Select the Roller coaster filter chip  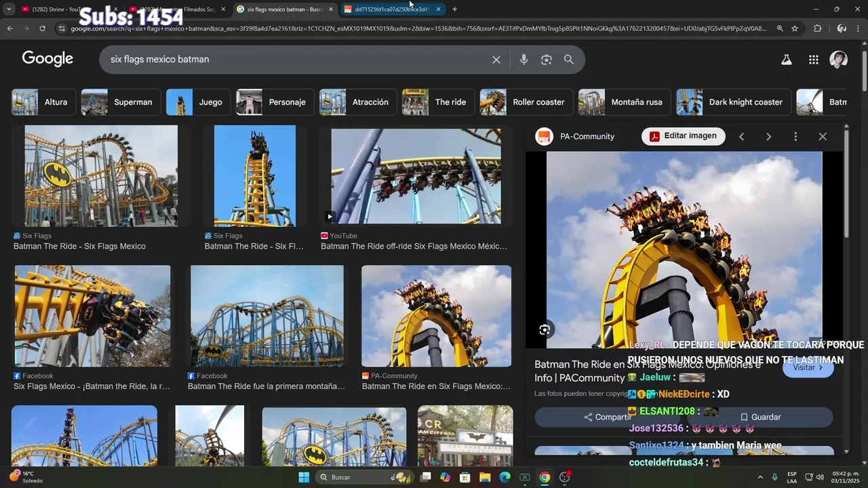pyautogui.click(x=526, y=102)
